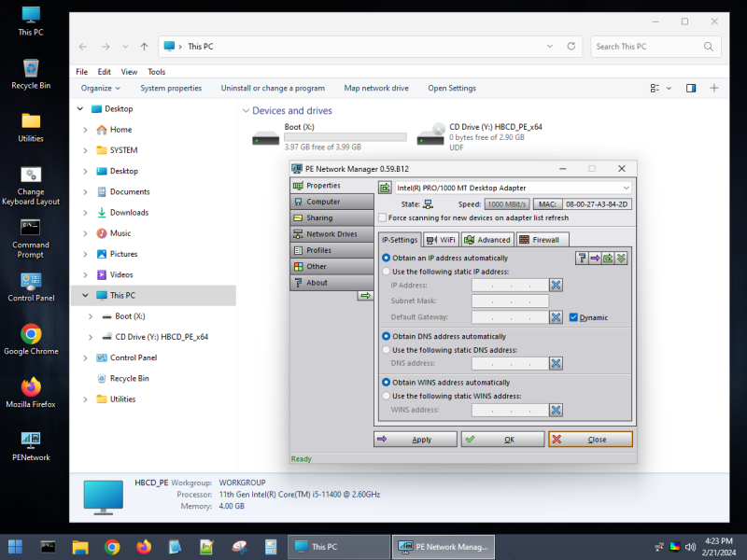Image resolution: width=747 pixels, height=560 pixels.
Task: Open the calculator icon in the taskbar
Action: pos(271,547)
